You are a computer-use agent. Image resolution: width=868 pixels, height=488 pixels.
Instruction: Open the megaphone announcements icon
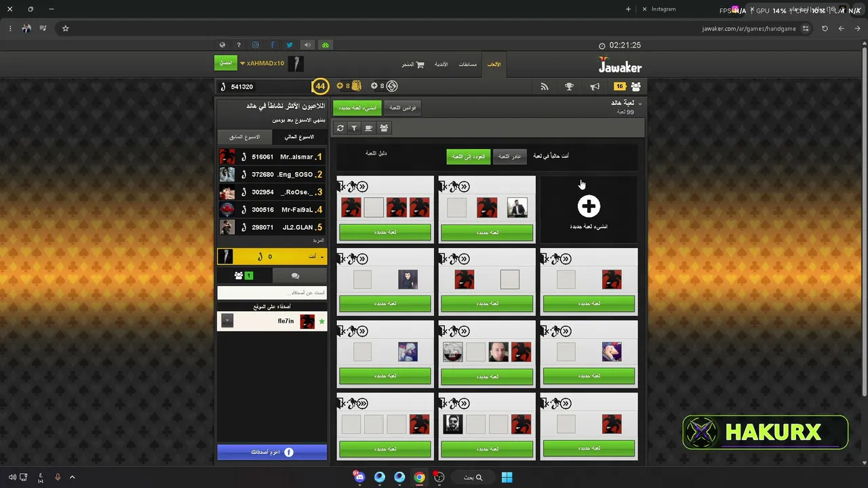point(595,86)
